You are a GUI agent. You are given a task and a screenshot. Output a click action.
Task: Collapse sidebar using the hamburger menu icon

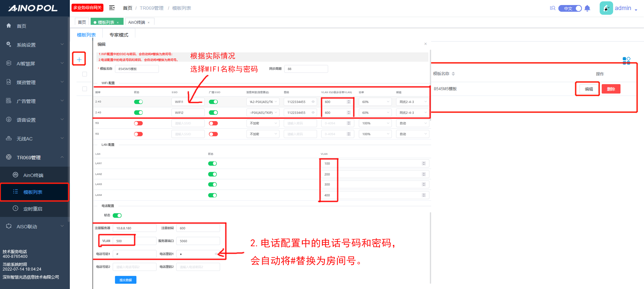click(112, 8)
